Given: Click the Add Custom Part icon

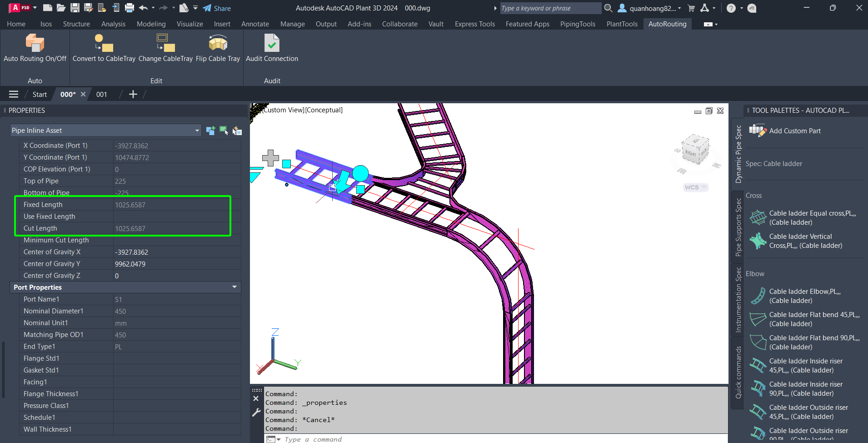Looking at the screenshot, I should 758,131.
